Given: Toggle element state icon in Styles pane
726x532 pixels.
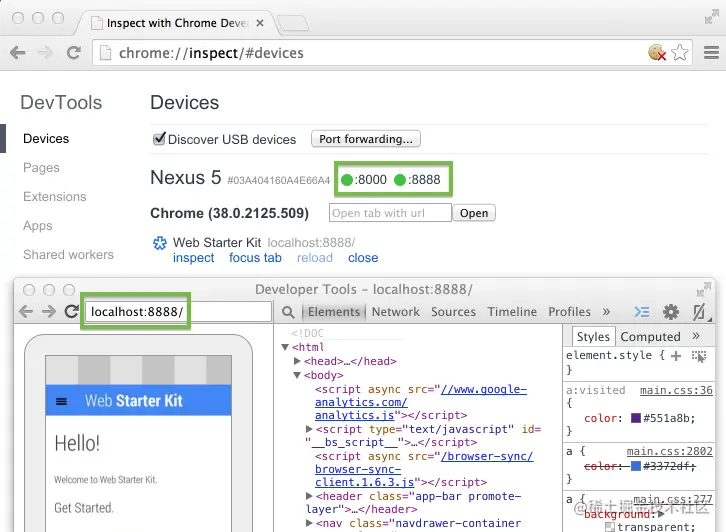Looking at the screenshot, I should click(x=699, y=357).
